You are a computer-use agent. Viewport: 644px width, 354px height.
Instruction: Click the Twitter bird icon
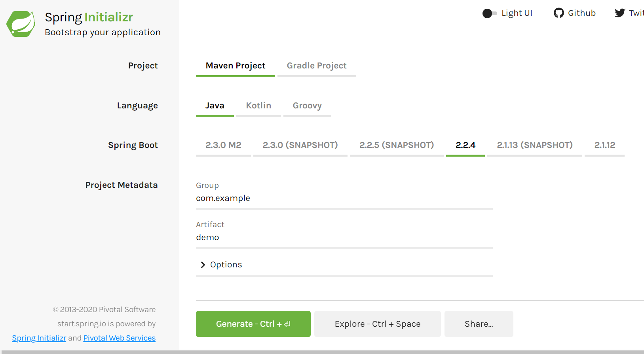point(620,13)
